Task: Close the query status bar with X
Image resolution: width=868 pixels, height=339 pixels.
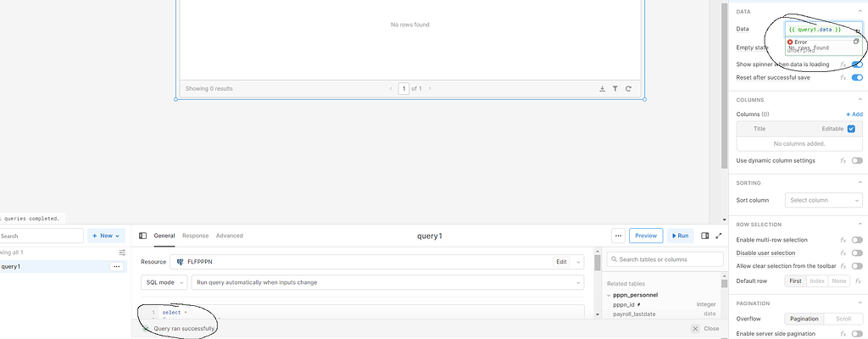Action: click(x=695, y=329)
